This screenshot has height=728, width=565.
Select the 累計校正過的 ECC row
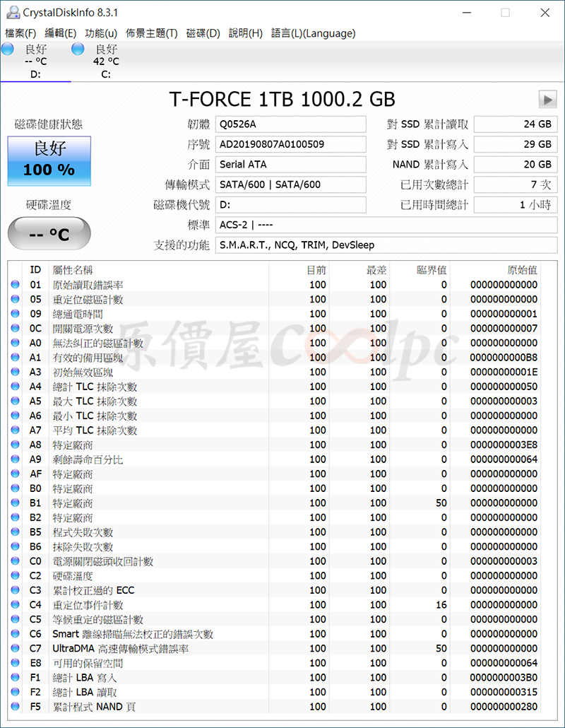point(275,590)
